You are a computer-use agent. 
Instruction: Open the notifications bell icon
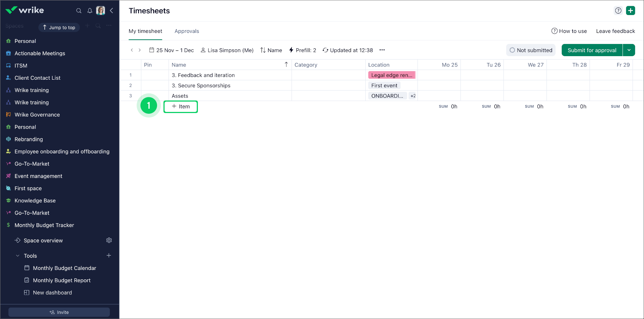coord(90,11)
